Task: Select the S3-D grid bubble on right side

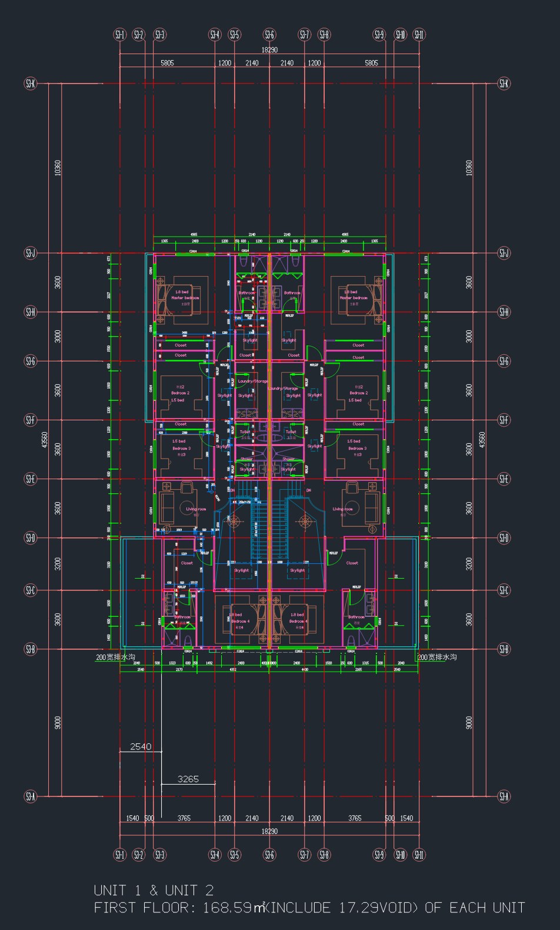Action: pyautogui.click(x=504, y=537)
